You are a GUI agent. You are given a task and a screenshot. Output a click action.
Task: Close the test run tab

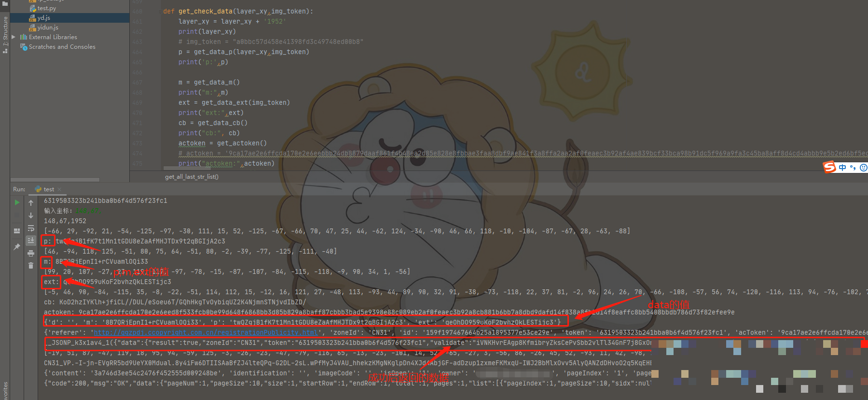point(59,189)
